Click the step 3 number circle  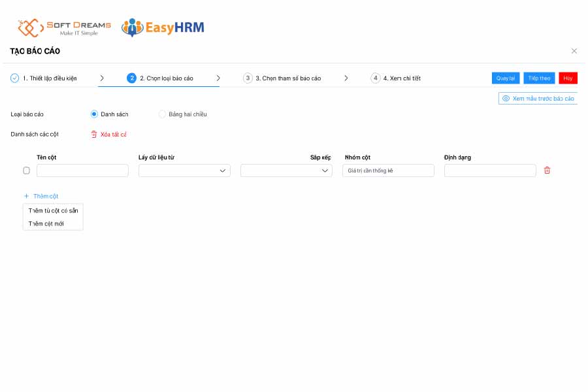point(248,78)
